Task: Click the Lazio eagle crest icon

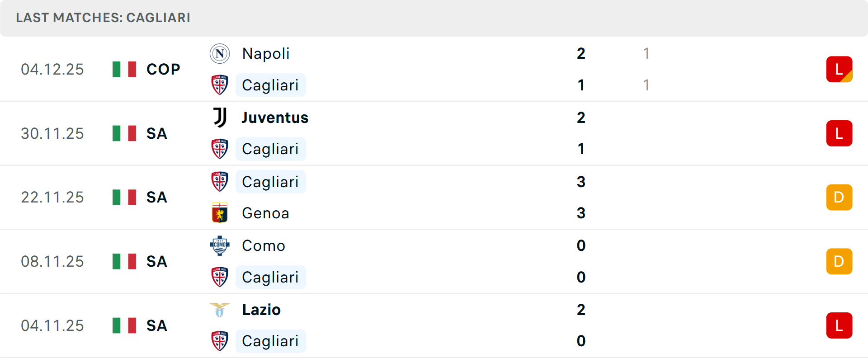Action: (220, 310)
